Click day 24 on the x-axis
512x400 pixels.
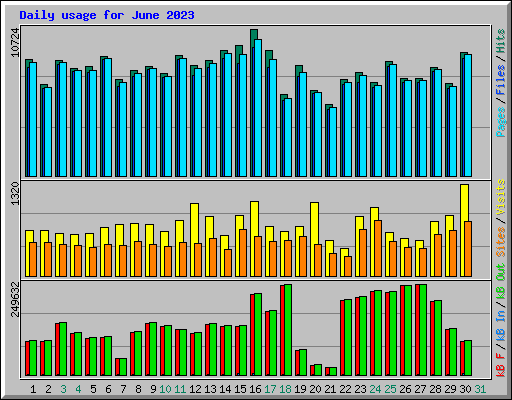[375, 389]
